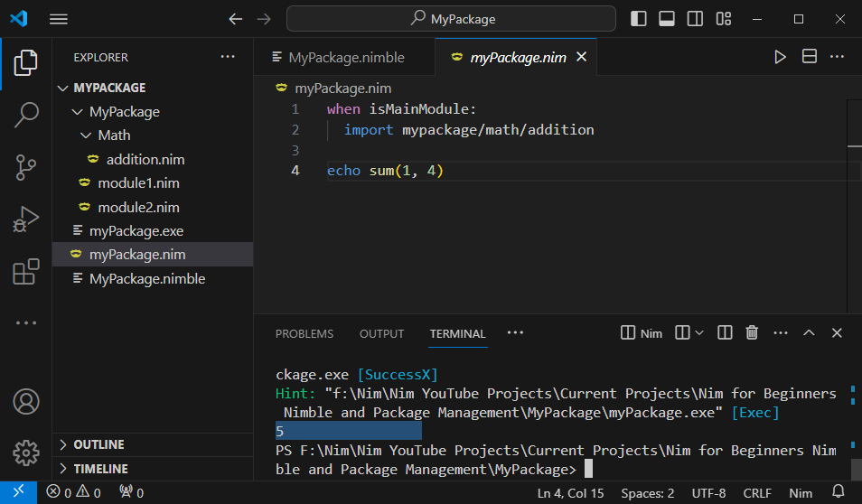
Task: Change indentation via Spaces: 2
Action: coord(647,493)
